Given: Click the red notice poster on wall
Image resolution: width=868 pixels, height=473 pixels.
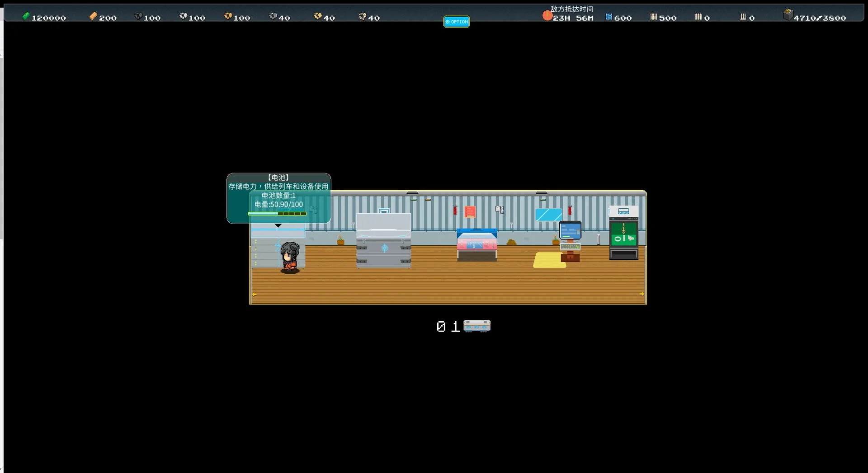Looking at the screenshot, I should point(470,211).
